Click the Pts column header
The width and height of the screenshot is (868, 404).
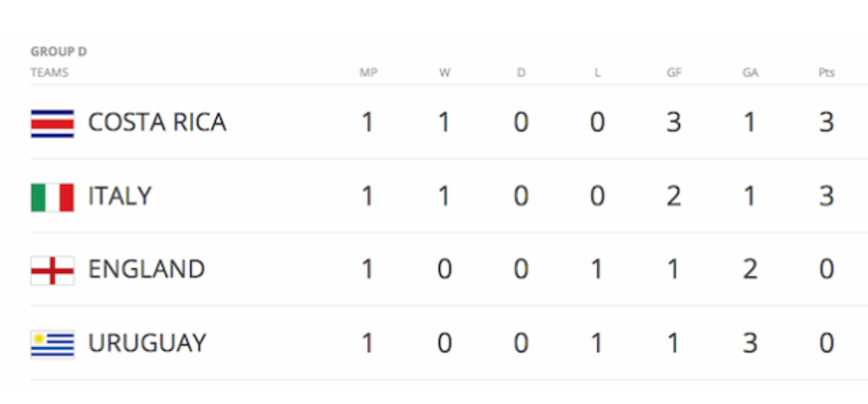[827, 73]
